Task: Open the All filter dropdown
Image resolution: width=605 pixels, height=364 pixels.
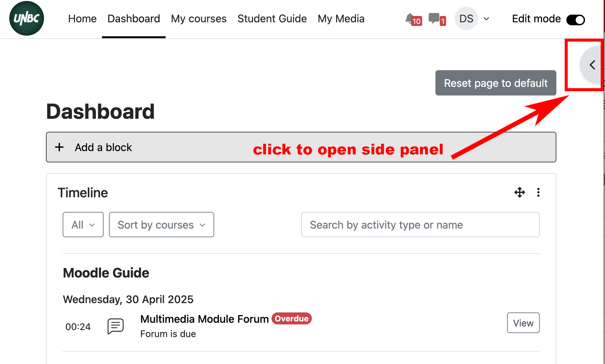Action: click(83, 225)
